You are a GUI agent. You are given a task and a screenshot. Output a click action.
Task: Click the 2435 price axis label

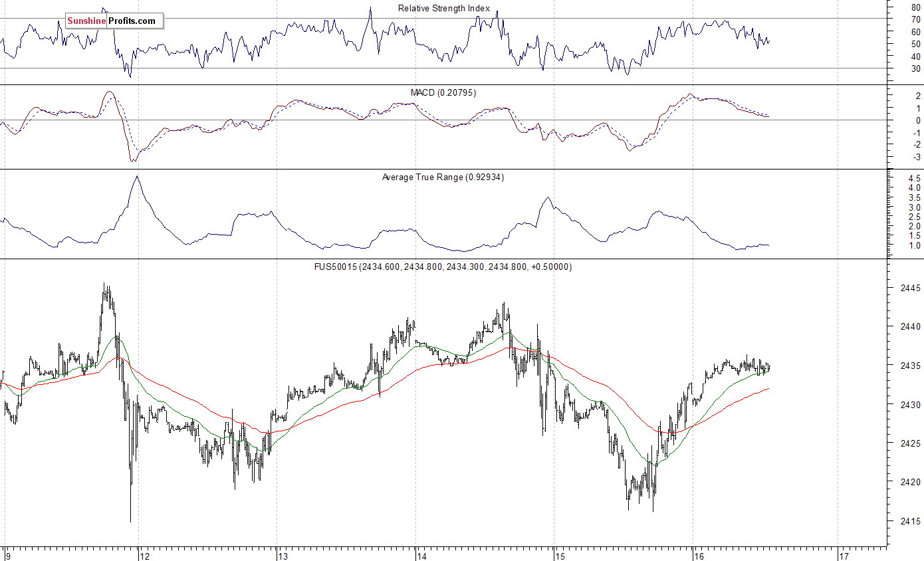(910, 366)
